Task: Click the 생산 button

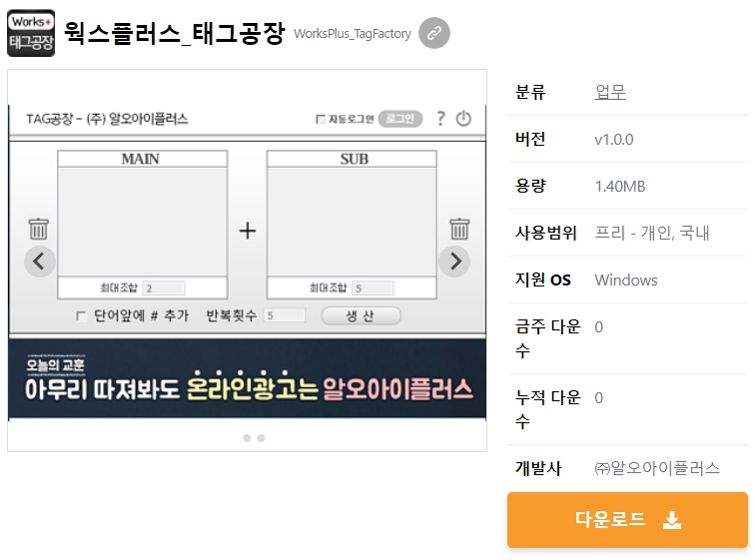Action: tap(361, 315)
